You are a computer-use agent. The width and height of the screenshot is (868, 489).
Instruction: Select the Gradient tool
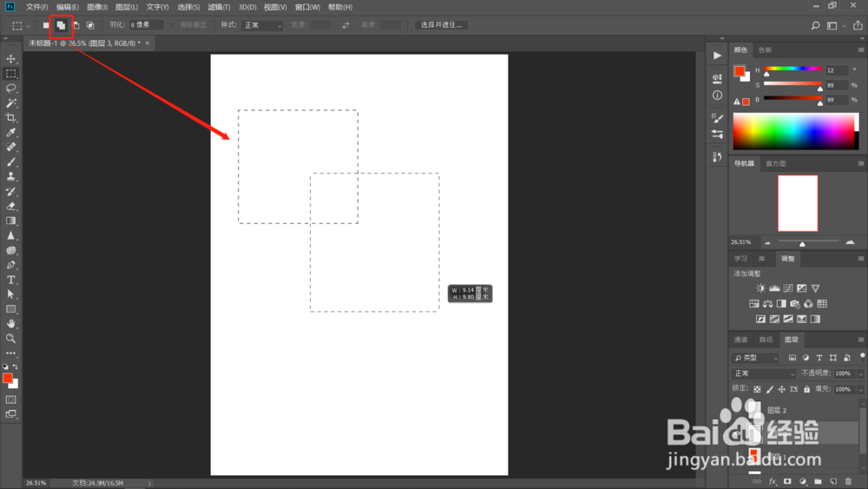click(x=10, y=221)
